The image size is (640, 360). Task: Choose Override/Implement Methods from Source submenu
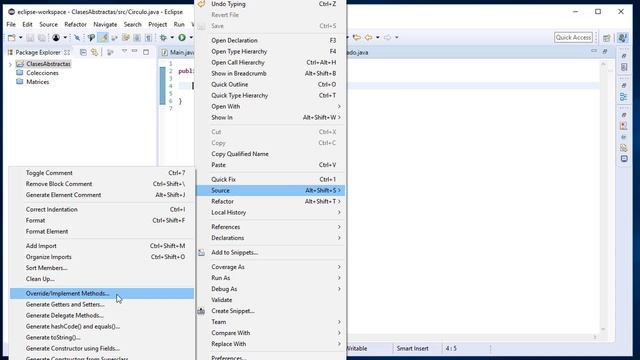102,293
